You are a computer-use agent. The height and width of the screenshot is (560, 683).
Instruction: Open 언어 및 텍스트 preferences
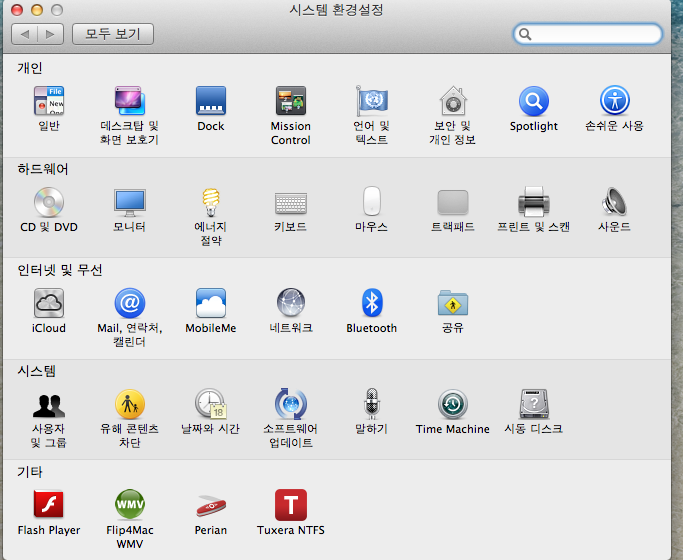pyautogui.click(x=372, y=101)
